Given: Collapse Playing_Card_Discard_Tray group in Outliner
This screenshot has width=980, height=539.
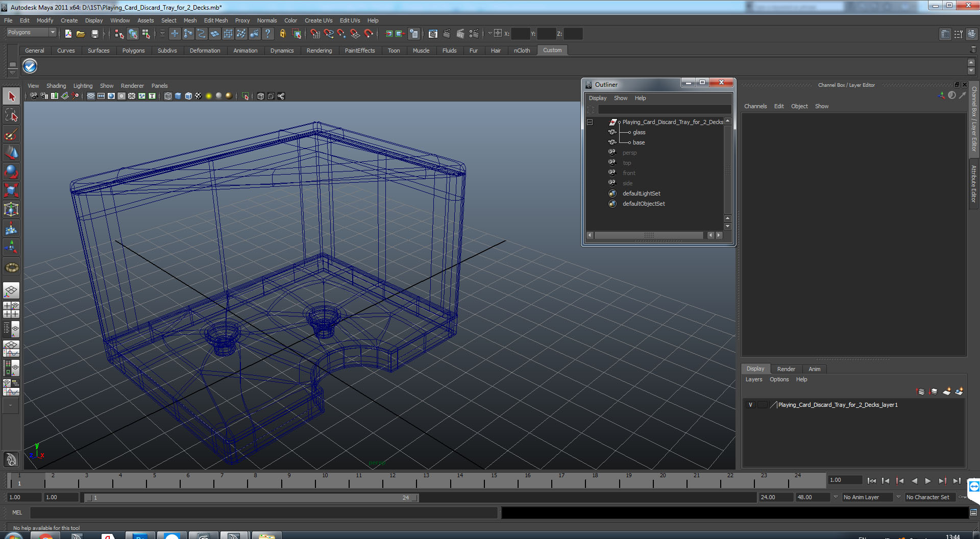Looking at the screenshot, I should tap(590, 122).
